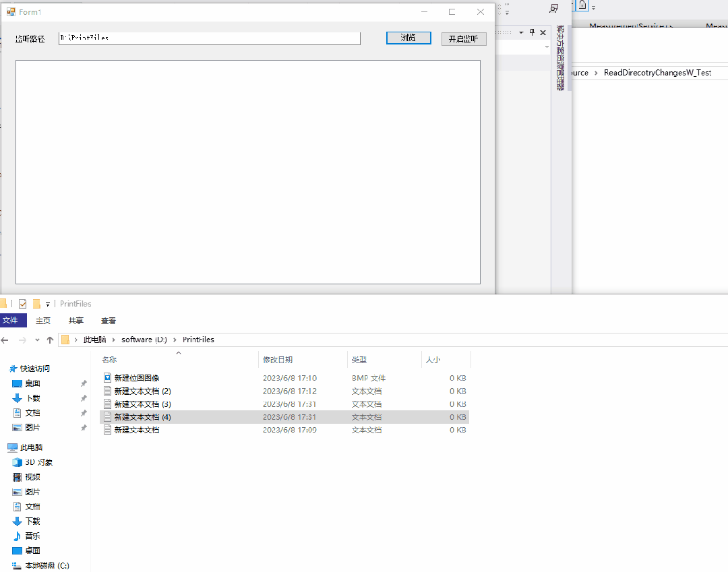This screenshot has width=728, height=572.
Task: Toggle the properties checkmark in quick access toolbar
Action: [x=22, y=304]
